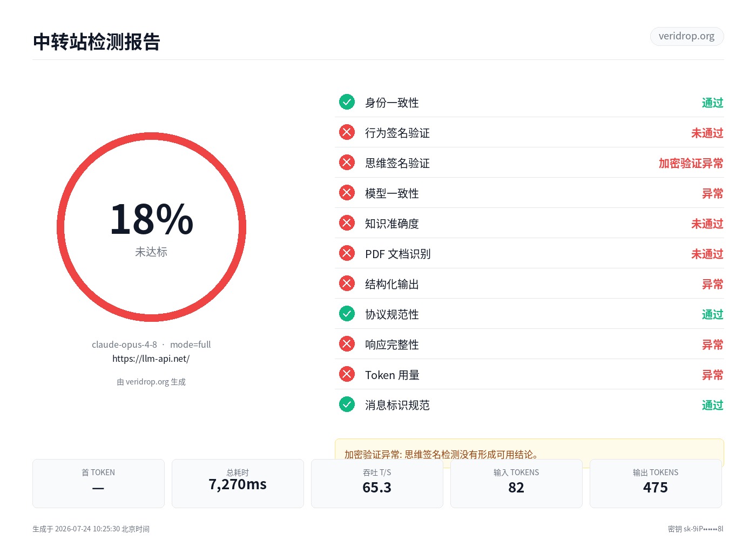Click the red cross icon beside 行为签名验证

(347, 132)
